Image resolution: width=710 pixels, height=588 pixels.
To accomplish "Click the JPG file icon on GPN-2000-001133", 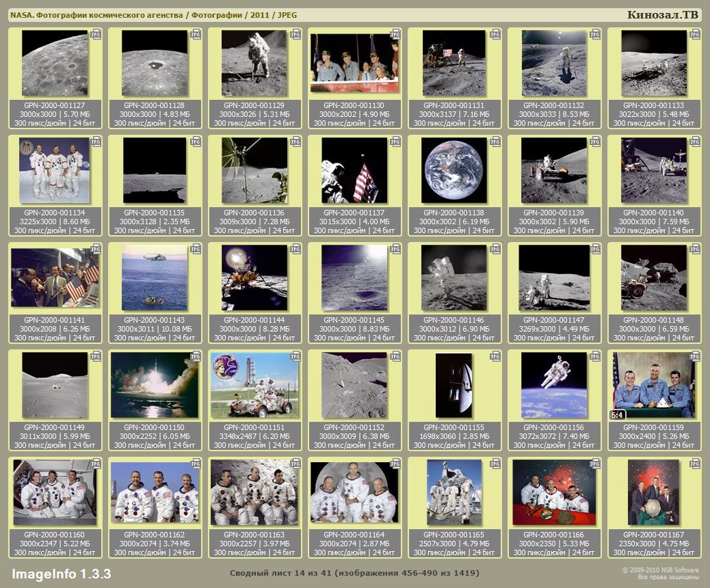I will click(695, 34).
